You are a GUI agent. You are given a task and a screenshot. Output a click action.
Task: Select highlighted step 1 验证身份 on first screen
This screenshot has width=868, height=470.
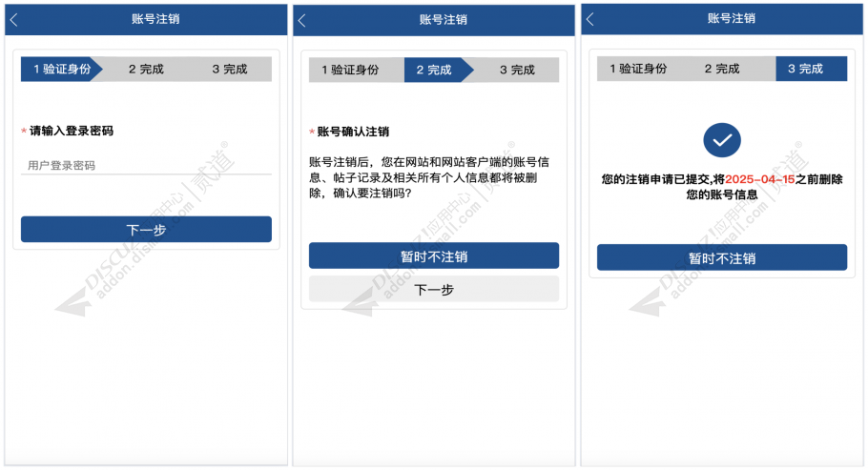coord(62,70)
